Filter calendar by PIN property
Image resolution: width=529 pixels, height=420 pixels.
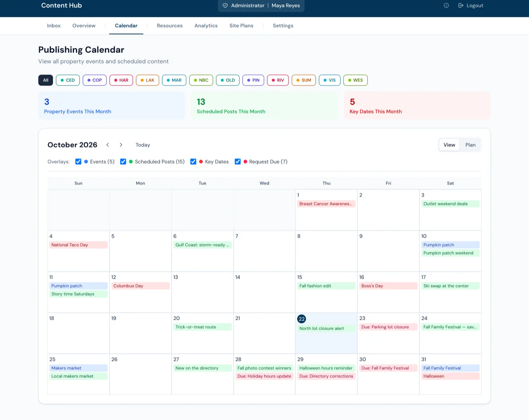click(253, 80)
